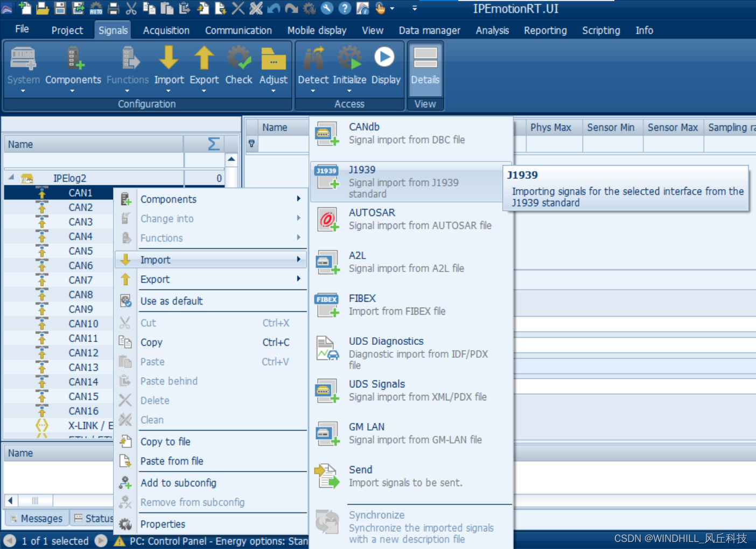Click the Undo arrow icon in top toolbar

click(274, 8)
